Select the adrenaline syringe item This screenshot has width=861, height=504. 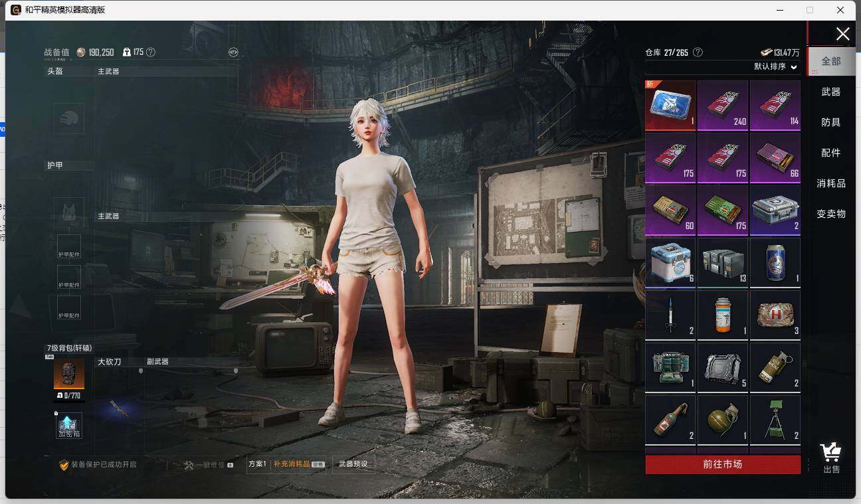click(x=670, y=315)
